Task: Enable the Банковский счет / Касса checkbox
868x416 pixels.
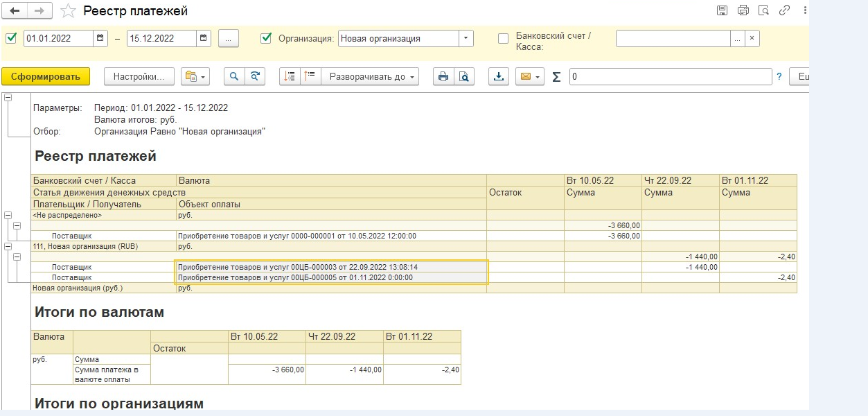Action: (504, 38)
